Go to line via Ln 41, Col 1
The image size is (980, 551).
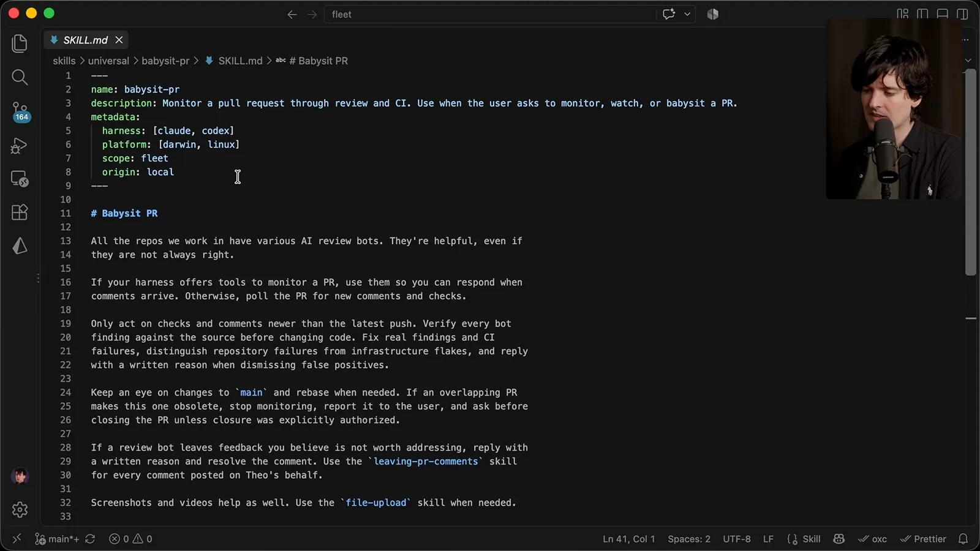point(629,539)
